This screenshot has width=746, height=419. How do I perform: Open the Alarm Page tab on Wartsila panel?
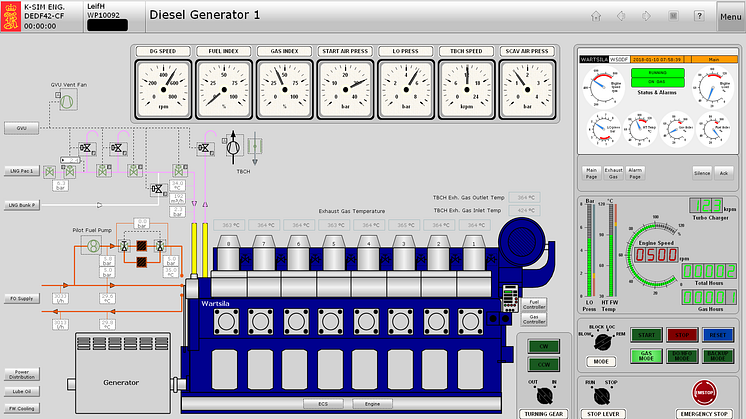click(x=635, y=173)
